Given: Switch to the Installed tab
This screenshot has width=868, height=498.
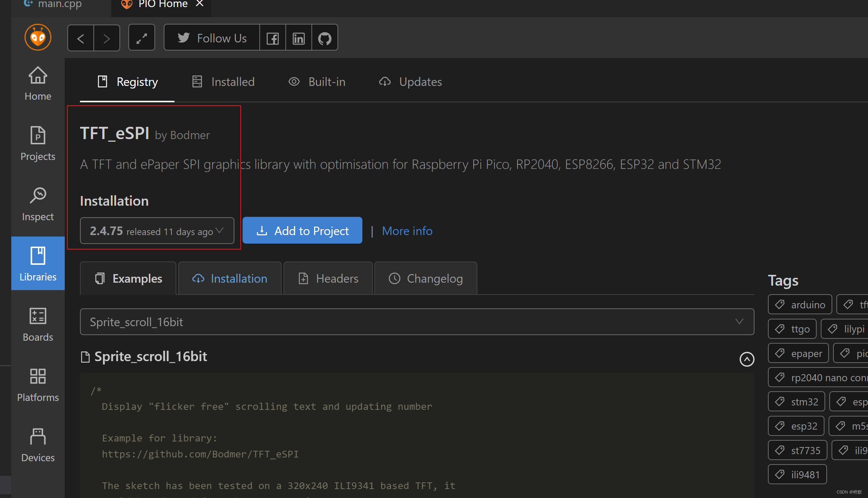Looking at the screenshot, I should [x=223, y=82].
